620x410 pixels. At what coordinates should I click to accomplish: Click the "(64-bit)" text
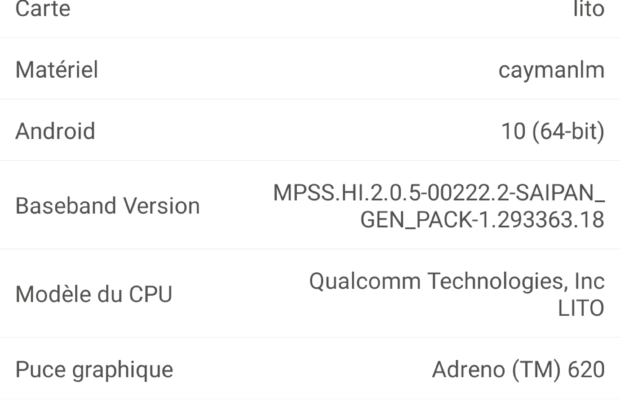(569, 131)
